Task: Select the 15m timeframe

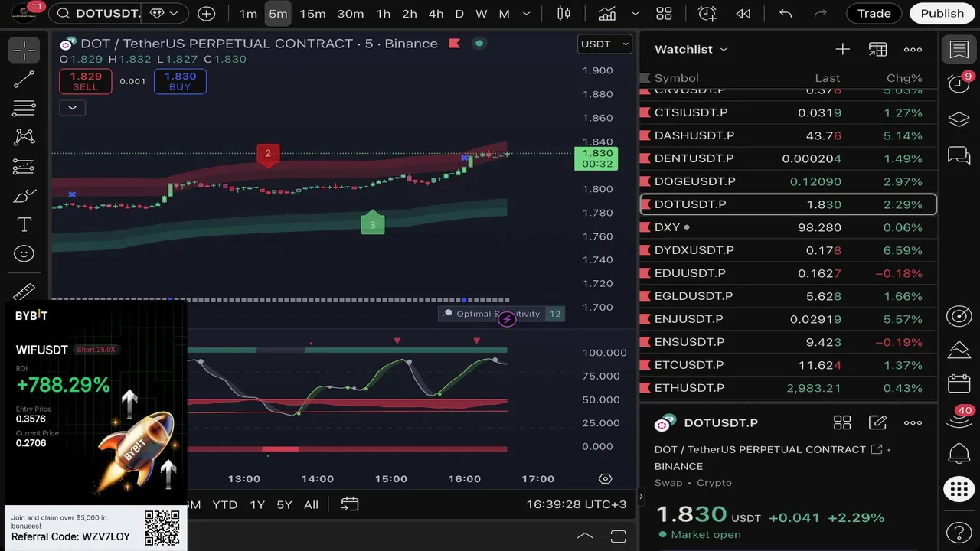Action: click(x=312, y=13)
